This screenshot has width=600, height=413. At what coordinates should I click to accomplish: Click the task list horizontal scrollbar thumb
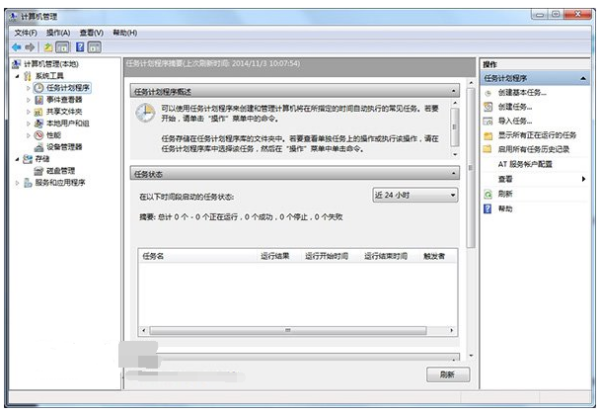(x=288, y=330)
